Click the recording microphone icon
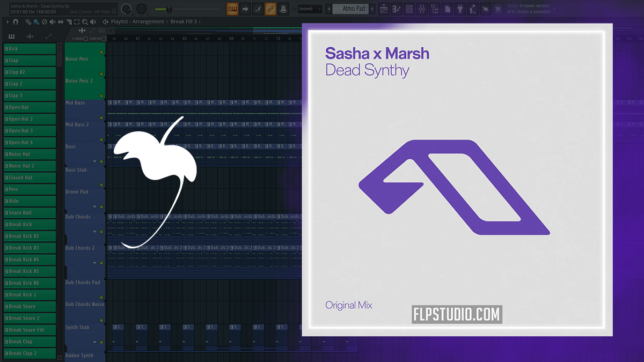This screenshot has width=644, height=362. (283, 9)
